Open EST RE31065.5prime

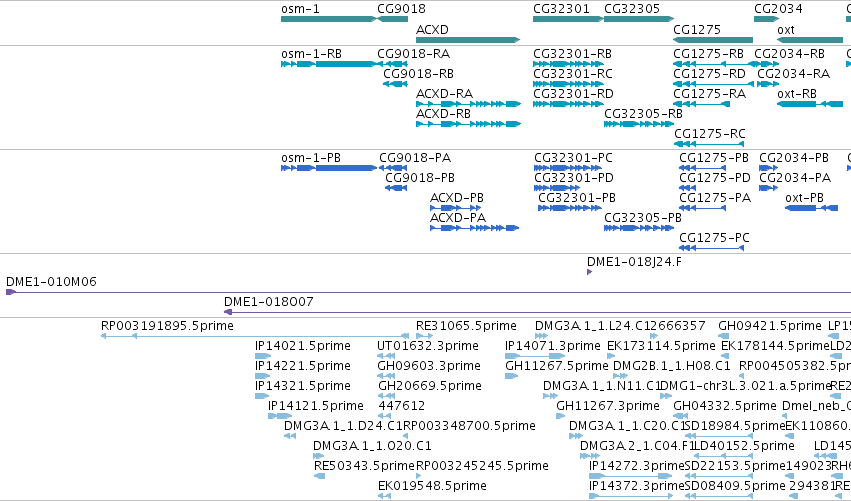[x=424, y=336]
